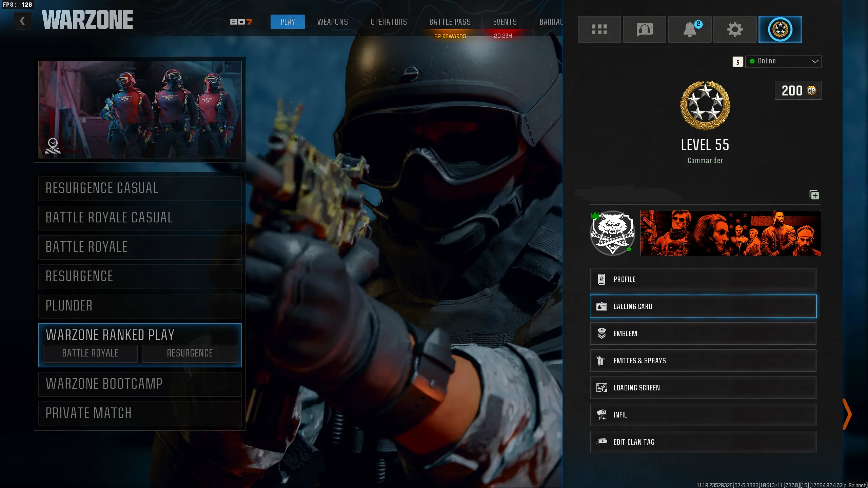Switch to the Weapons tab
Viewport: 868px width, 488px height.
[x=332, y=22]
